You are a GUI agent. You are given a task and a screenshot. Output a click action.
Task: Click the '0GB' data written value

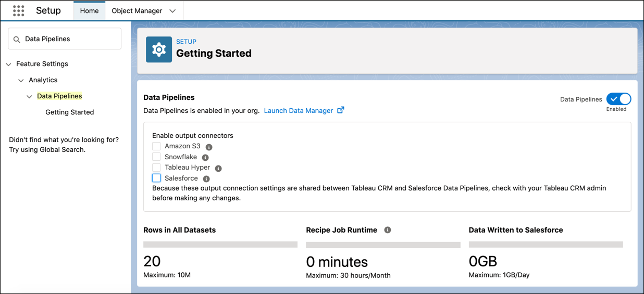click(483, 261)
